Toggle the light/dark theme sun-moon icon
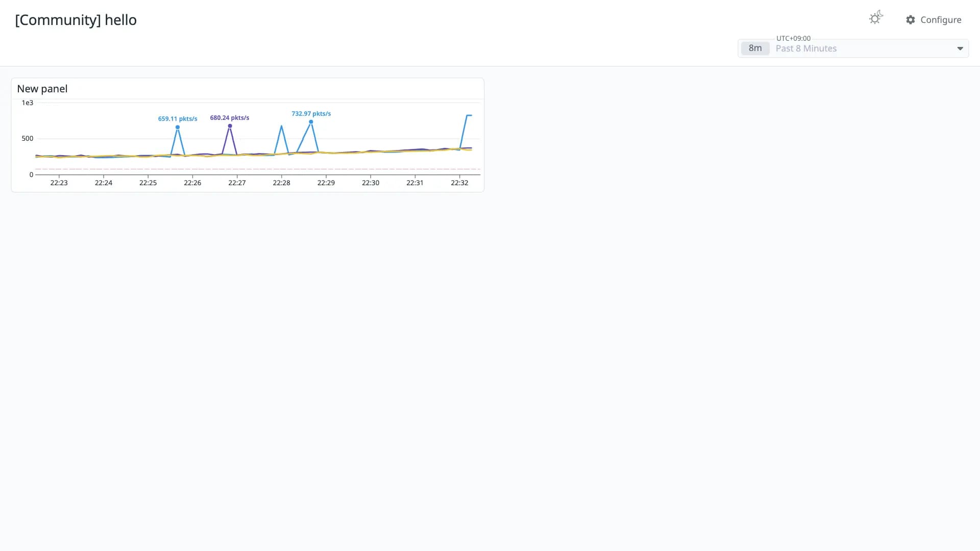Image resolution: width=980 pixels, height=551 pixels. [x=876, y=18]
